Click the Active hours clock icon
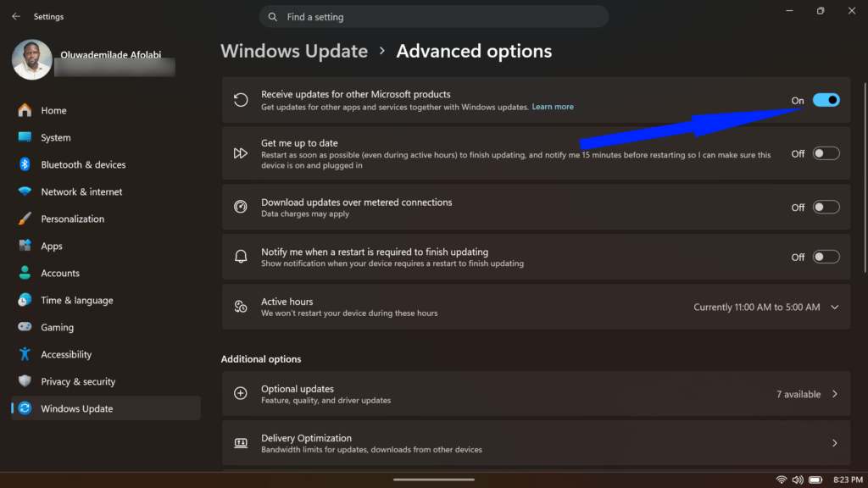This screenshot has height=488, width=868. click(240, 307)
